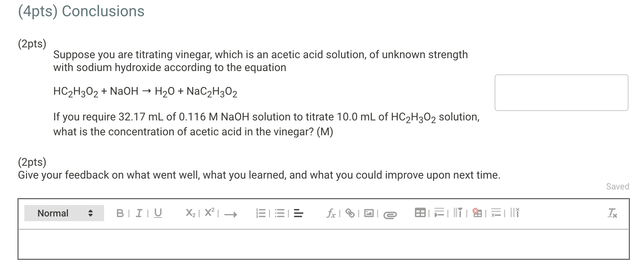Apply superscript formatting with X² icon
This screenshot has width=644, height=276.
coord(210,212)
